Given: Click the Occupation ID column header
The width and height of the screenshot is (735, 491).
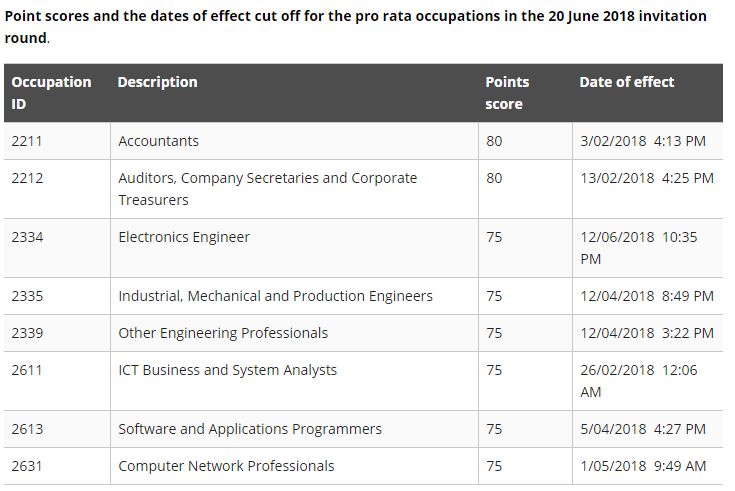Looking at the screenshot, I should pos(51,93).
